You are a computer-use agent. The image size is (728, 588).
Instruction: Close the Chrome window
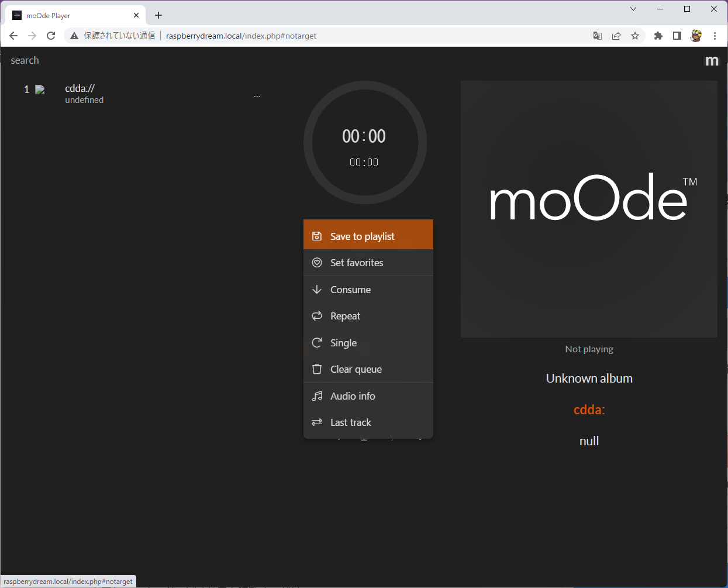click(714, 9)
